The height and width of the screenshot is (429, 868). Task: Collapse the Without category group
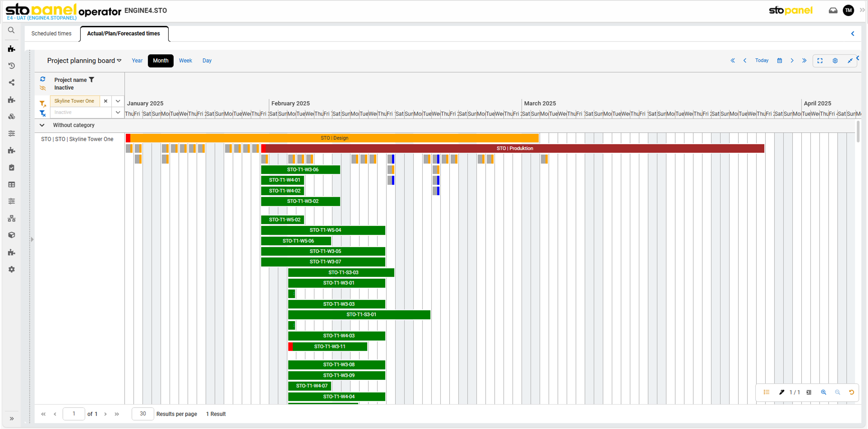(x=42, y=125)
